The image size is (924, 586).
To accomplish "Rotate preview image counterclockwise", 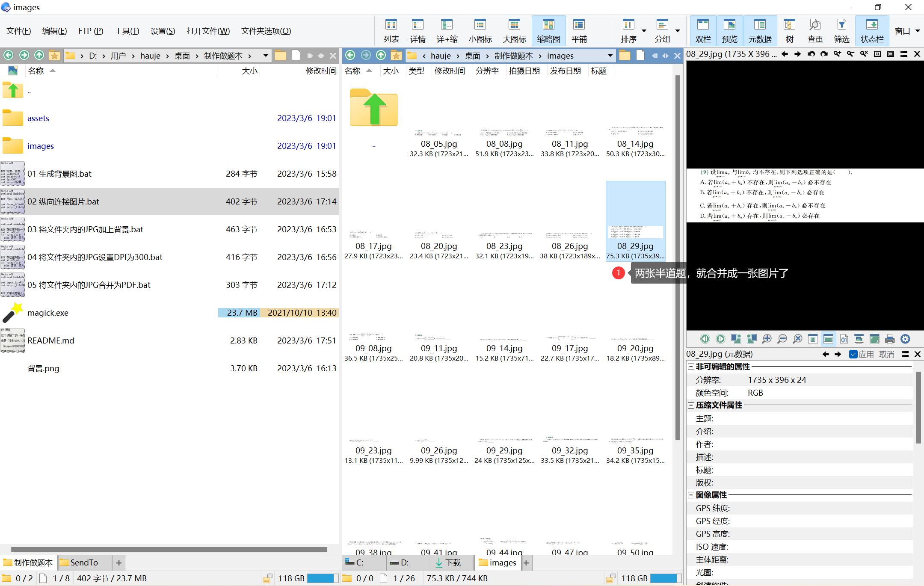I will pyautogui.click(x=811, y=54).
